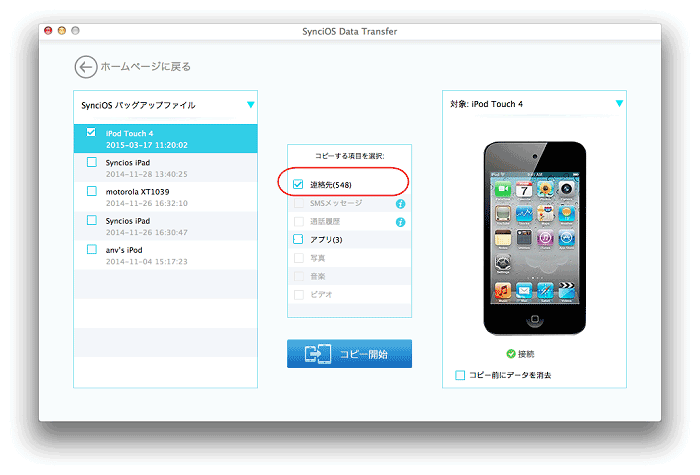Minimize the window with the yellow button
The image size is (700, 475).
(x=62, y=31)
